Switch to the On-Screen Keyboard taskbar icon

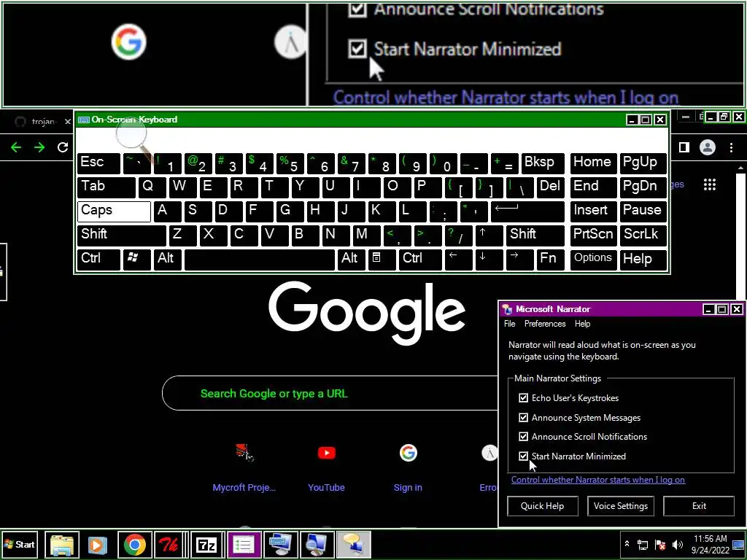pyautogui.click(x=280, y=545)
